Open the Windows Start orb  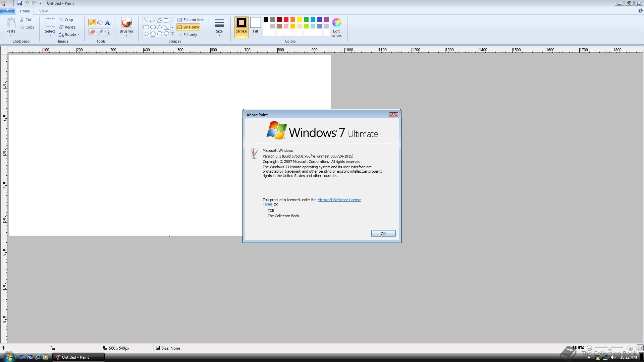(8, 357)
